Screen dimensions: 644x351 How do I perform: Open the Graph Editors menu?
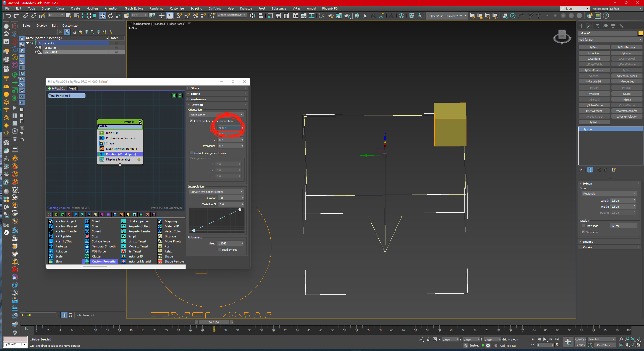click(134, 9)
